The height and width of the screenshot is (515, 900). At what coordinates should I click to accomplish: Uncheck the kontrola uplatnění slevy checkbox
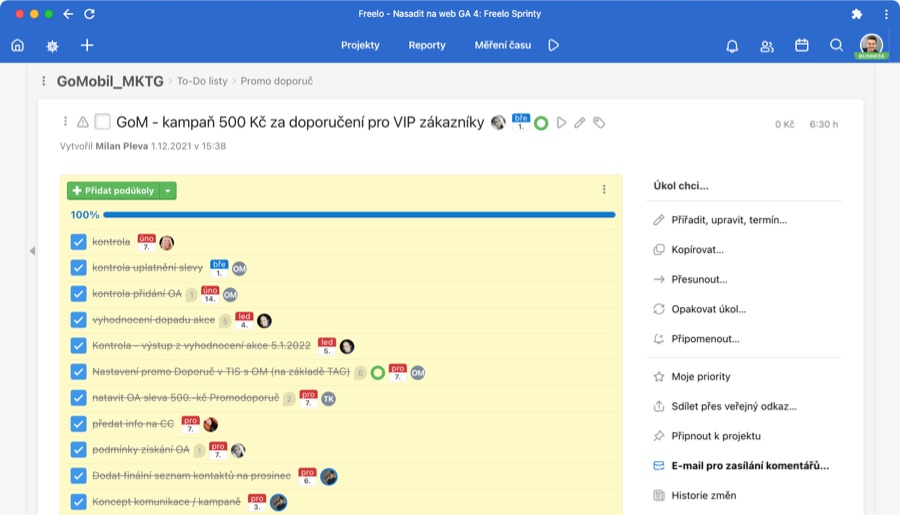[79, 268]
